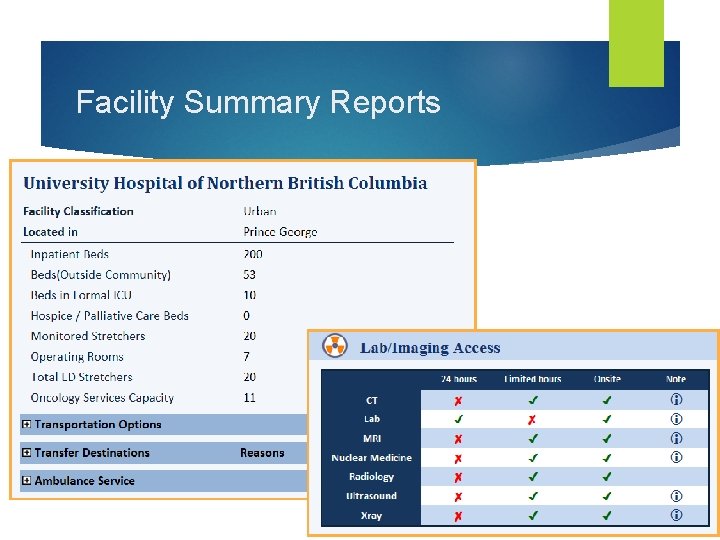
Task: Expand the Ambulance Service section
Action: point(27,481)
